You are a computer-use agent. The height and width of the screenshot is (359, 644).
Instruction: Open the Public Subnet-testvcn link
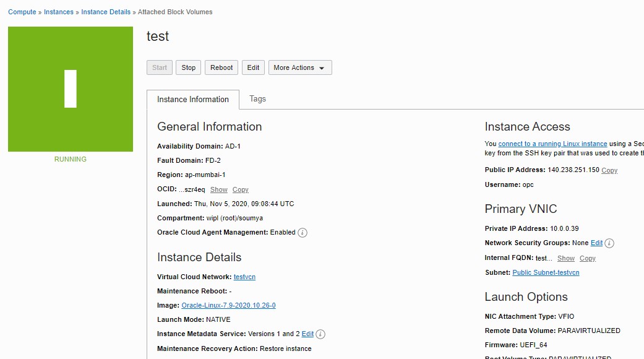click(546, 272)
